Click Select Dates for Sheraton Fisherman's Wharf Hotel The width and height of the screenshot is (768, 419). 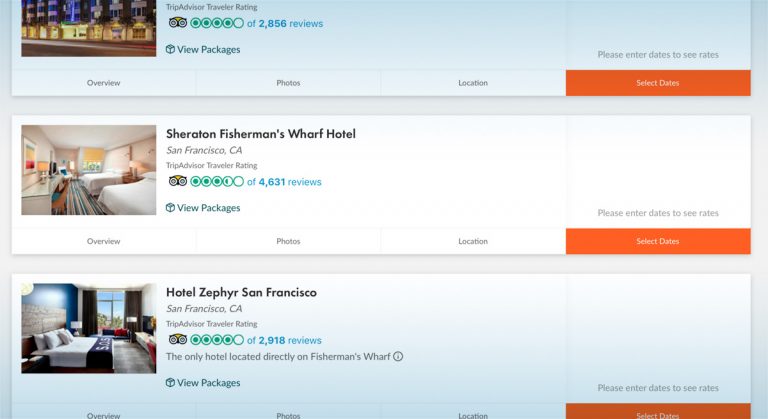pyautogui.click(x=658, y=241)
